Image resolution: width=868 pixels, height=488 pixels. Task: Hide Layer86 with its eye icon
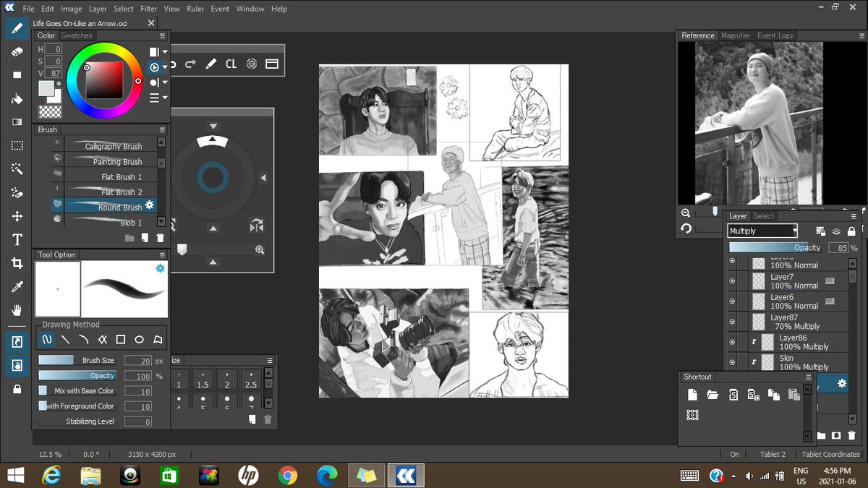point(732,341)
